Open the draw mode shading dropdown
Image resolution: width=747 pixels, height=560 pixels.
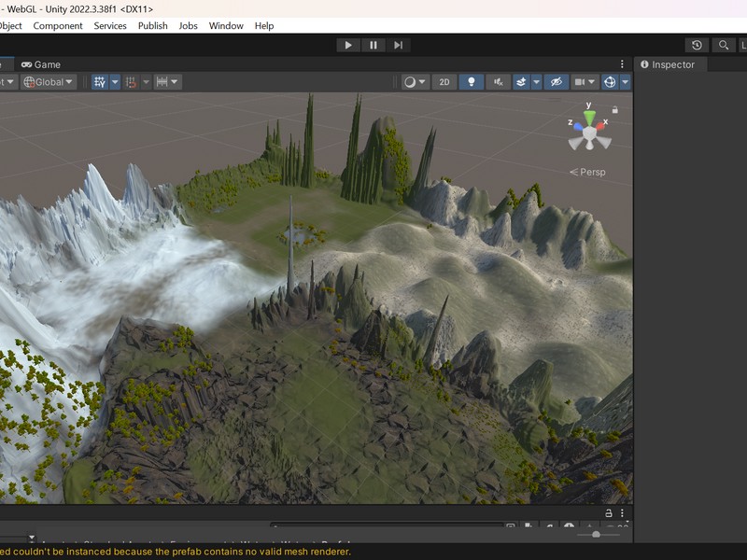415,82
